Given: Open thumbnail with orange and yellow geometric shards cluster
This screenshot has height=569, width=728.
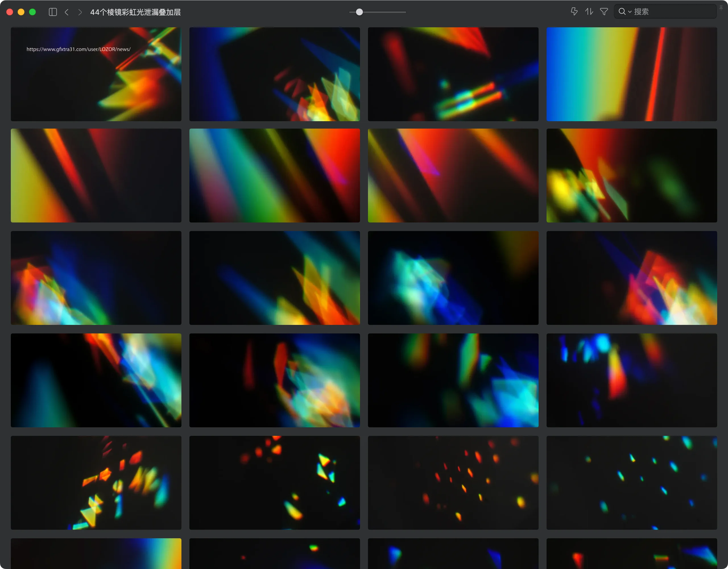Looking at the screenshot, I should tap(96, 483).
